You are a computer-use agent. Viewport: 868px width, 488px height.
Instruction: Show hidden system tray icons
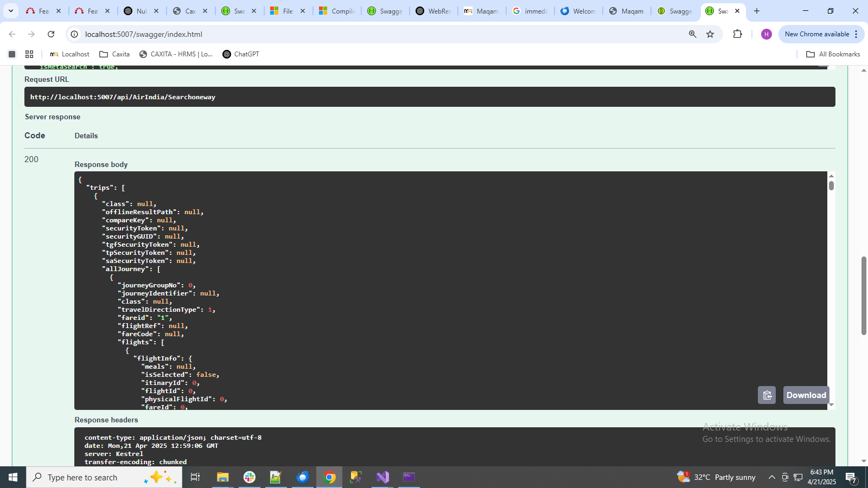pos(771,477)
